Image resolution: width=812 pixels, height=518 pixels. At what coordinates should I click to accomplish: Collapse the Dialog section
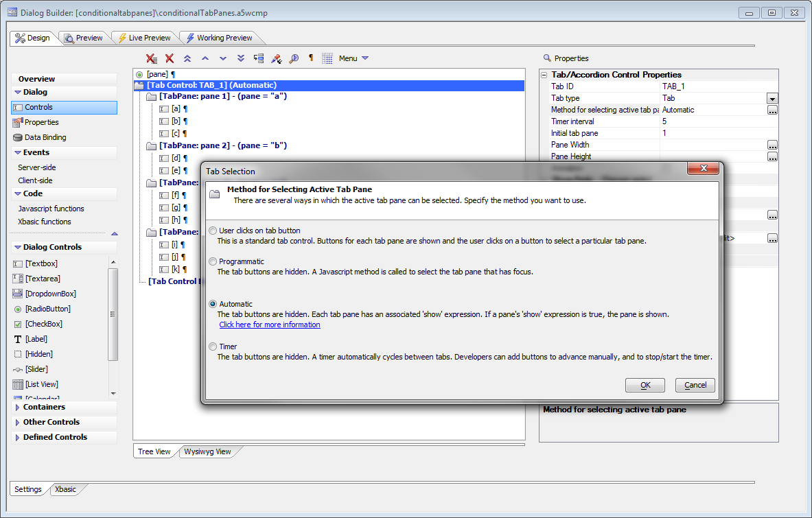click(x=18, y=92)
